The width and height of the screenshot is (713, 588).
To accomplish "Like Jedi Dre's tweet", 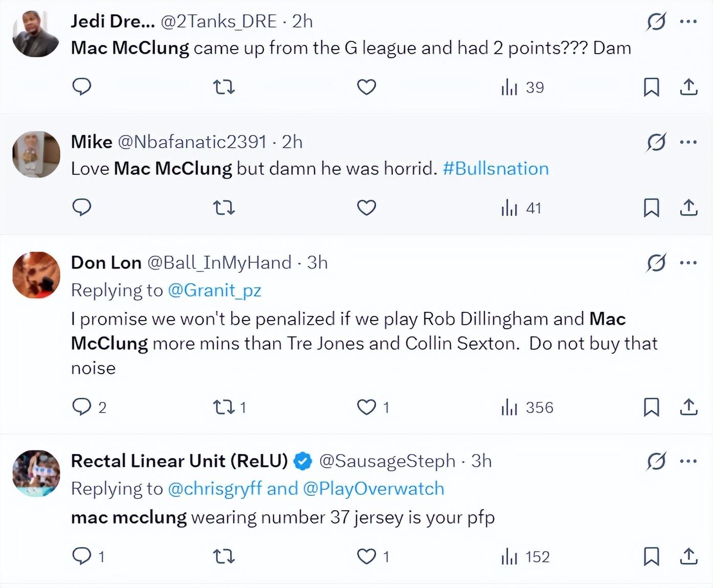I will (366, 87).
